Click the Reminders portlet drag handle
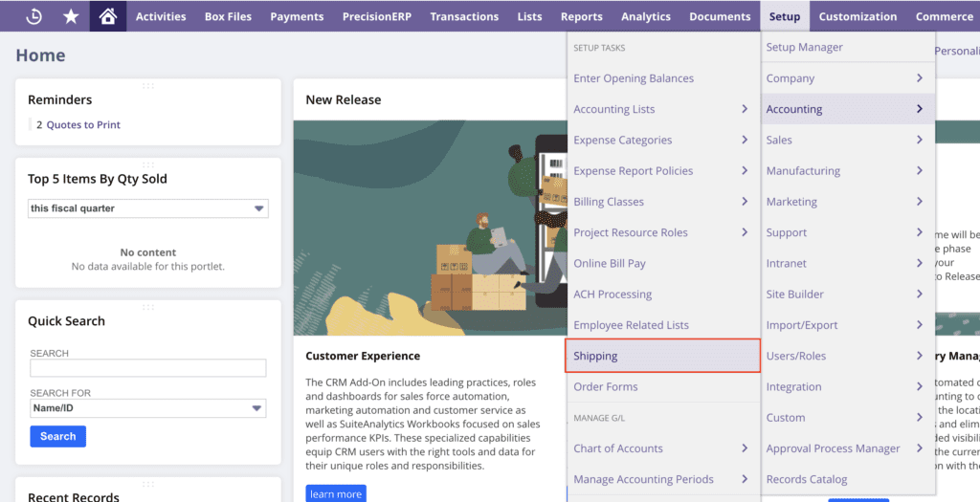The height and width of the screenshot is (502, 980). point(148,86)
